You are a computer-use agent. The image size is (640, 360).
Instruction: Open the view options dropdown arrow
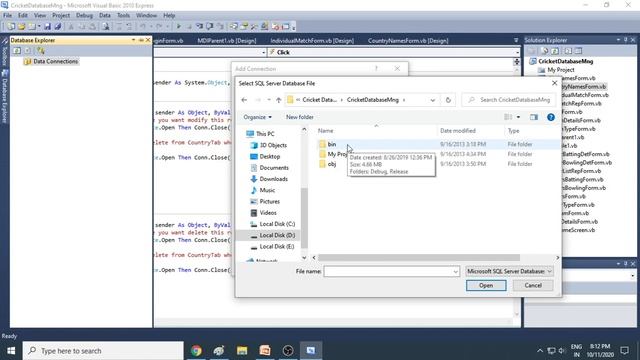pyautogui.click(x=518, y=117)
